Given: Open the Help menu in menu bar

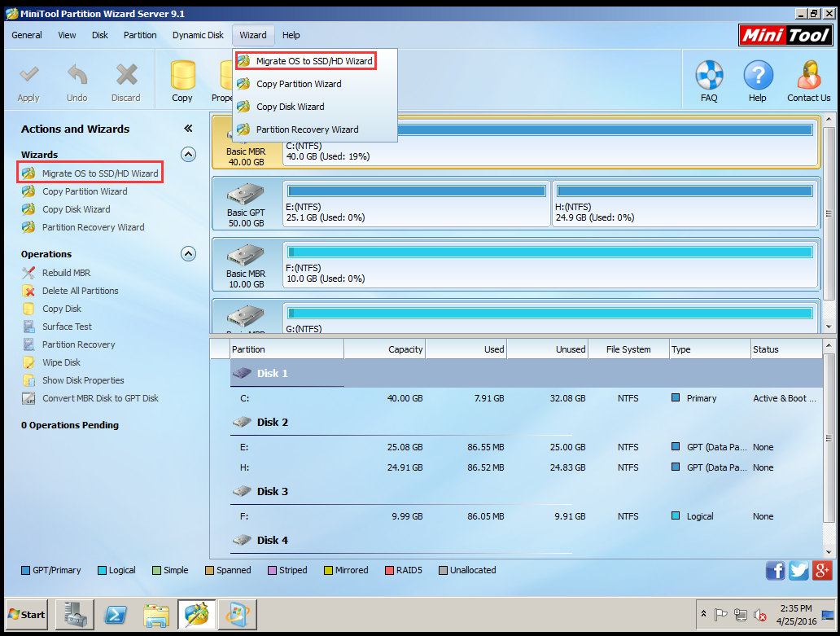Looking at the screenshot, I should pyautogui.click(x=291, y=35).
